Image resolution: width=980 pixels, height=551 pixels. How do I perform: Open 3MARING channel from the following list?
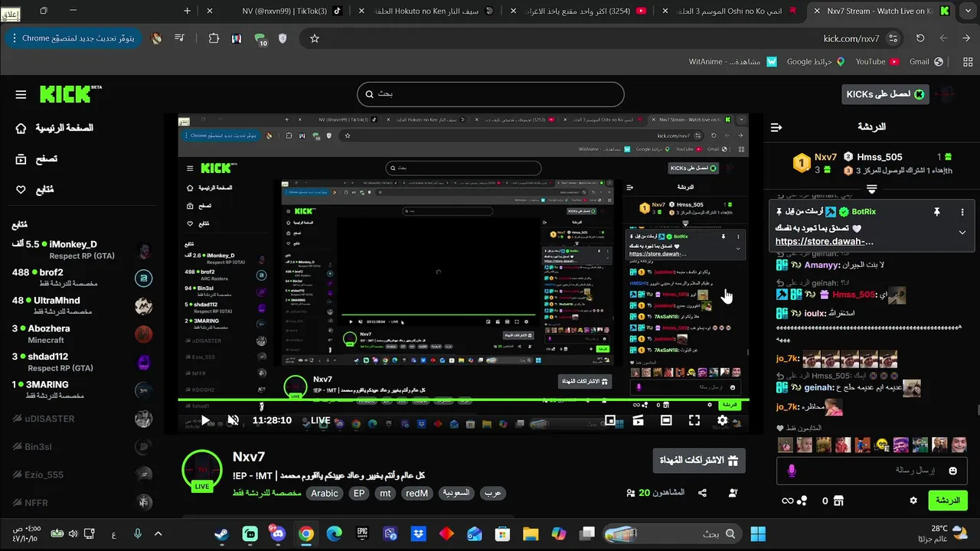point(82,390)
